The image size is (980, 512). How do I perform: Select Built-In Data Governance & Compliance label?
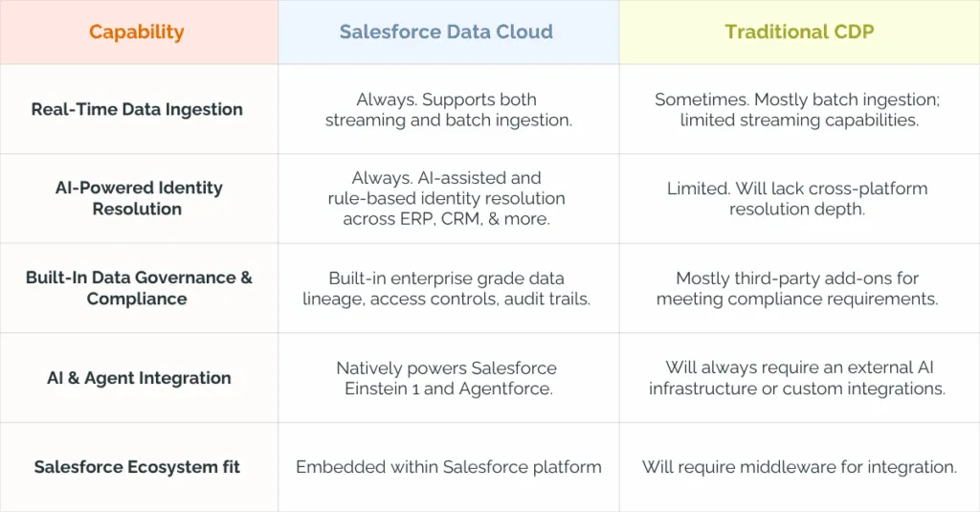point(138,288)
